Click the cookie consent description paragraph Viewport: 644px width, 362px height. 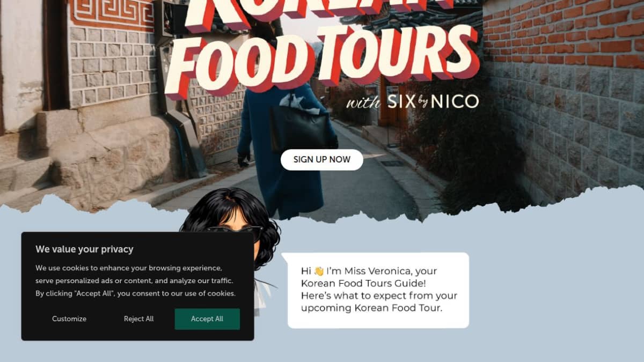(136, 280)
